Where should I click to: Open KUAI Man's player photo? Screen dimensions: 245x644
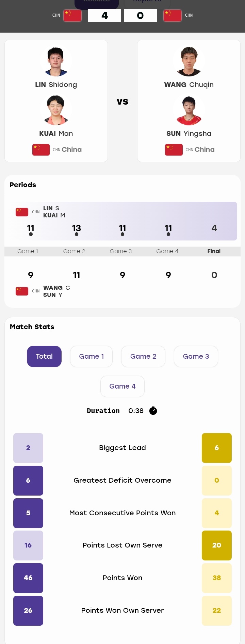pyautogui.click(x=56, y=110)
